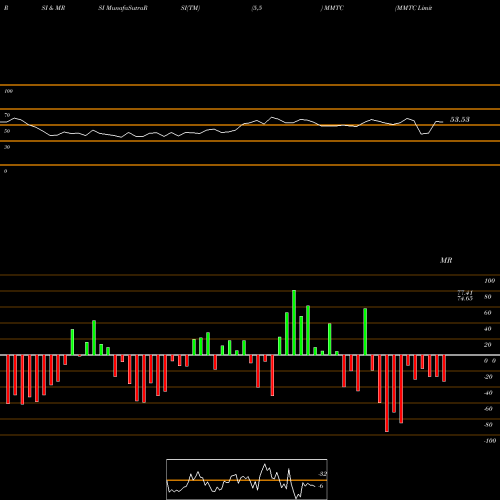Click RSI axis label 50
Screen dimensions: 500x500
(x=7, y=131)
